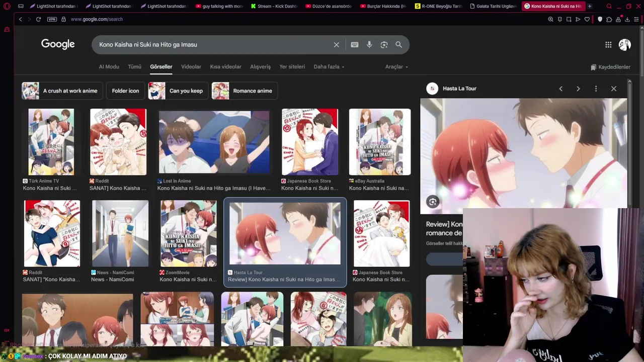Submit search with the magnifier icon
Screen dimensions: 644x362
[398, 45]
